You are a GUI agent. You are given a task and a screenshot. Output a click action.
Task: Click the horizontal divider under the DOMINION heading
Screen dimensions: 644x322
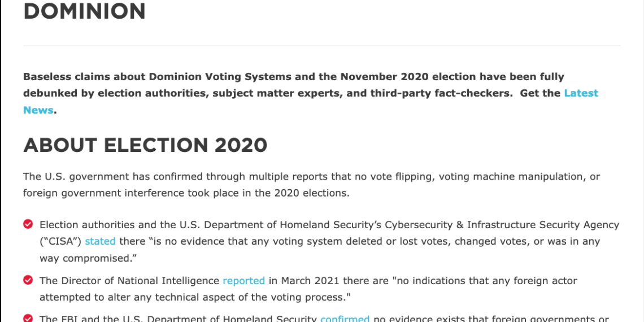tap(322, 46)
